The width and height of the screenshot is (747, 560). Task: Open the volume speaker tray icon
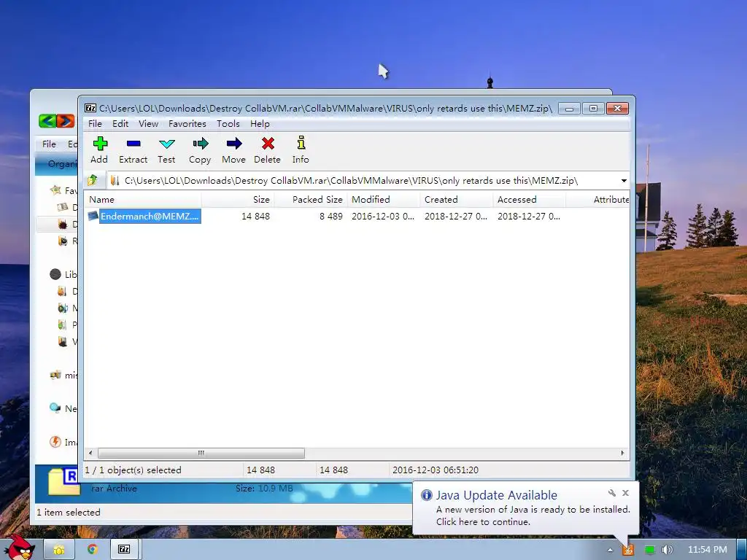(x=667, y=550)
